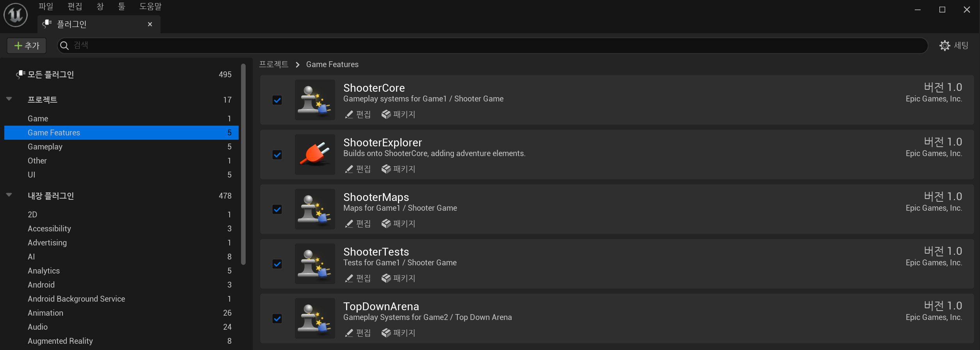Screen dimensions: 980x350
Task: Click the pencil edit icon for ShooterExplorer
Action: point(349,169)
